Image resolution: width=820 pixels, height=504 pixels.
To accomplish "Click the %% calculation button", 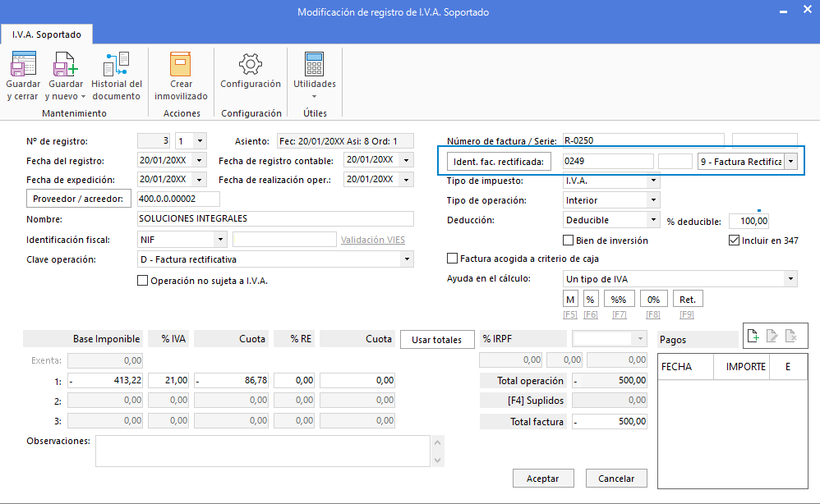I will tap(620, 300).
